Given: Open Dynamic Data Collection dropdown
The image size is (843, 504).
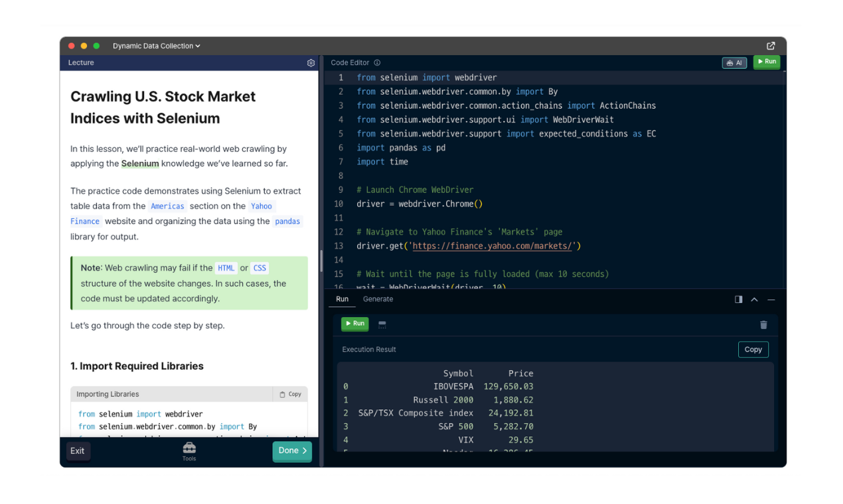Looking at the screenshot, I should tap(157, 46).
